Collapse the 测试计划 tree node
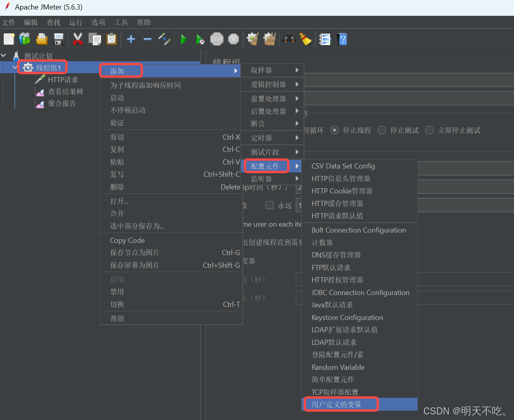Screen dimensions: 514x420 pyautogui.click(x=4, y=55)
